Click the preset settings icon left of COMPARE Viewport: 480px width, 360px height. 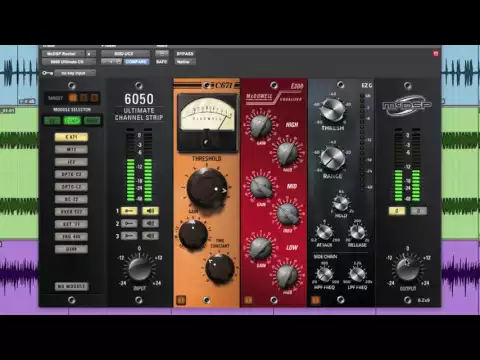coord(118,62)
